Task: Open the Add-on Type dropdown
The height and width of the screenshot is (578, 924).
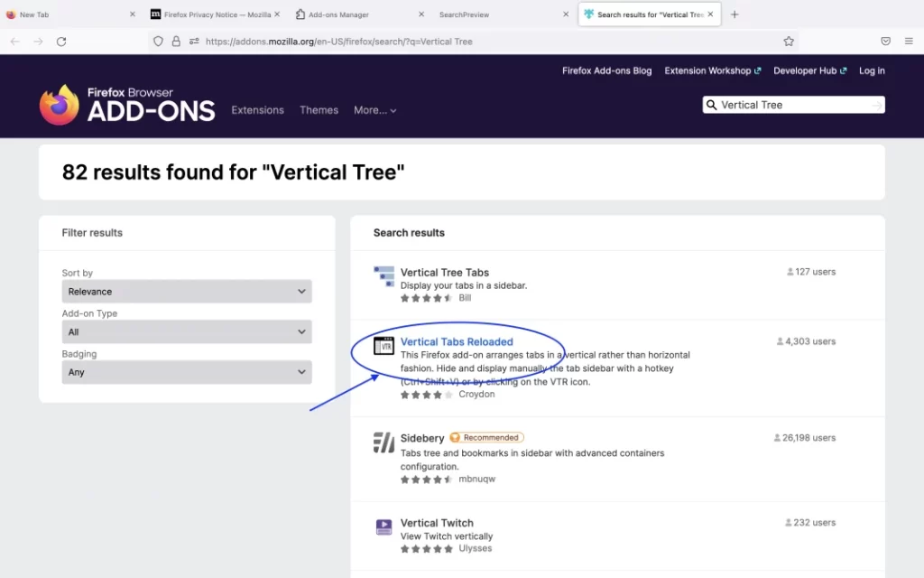Action: (x=187, y=332)
